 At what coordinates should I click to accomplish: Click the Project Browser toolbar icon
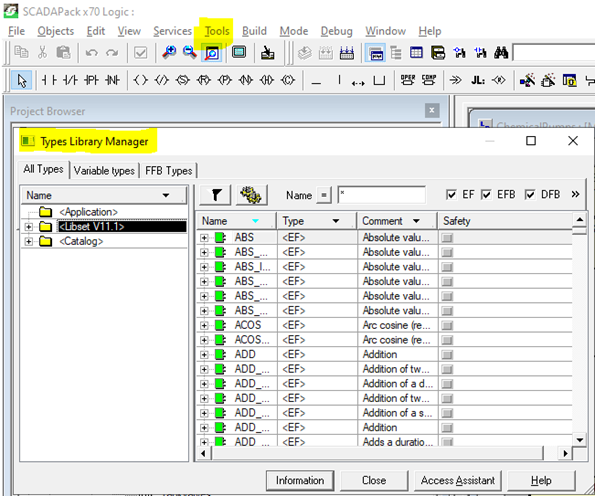(375, 52)
